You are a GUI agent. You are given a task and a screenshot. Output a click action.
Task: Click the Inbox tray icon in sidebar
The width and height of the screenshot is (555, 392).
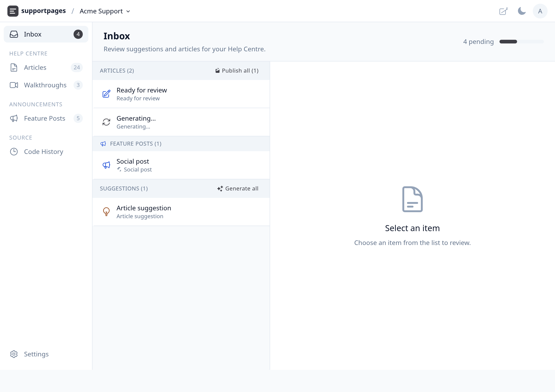[x=14, y=34]
